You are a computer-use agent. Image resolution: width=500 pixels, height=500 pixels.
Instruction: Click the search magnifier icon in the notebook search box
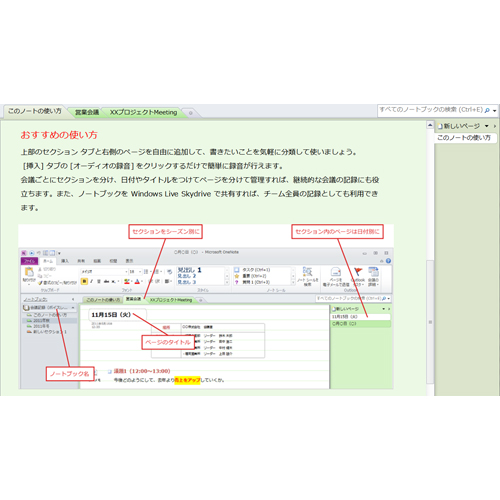(487, 110)
